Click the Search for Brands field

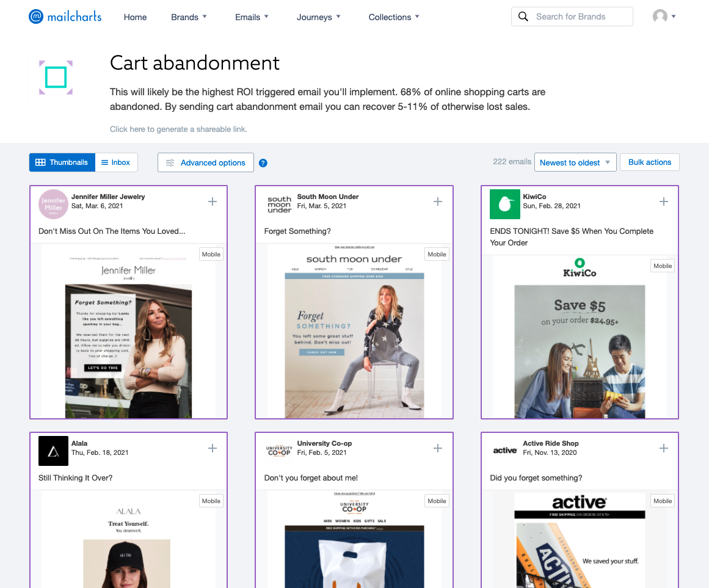coord(572,16)
